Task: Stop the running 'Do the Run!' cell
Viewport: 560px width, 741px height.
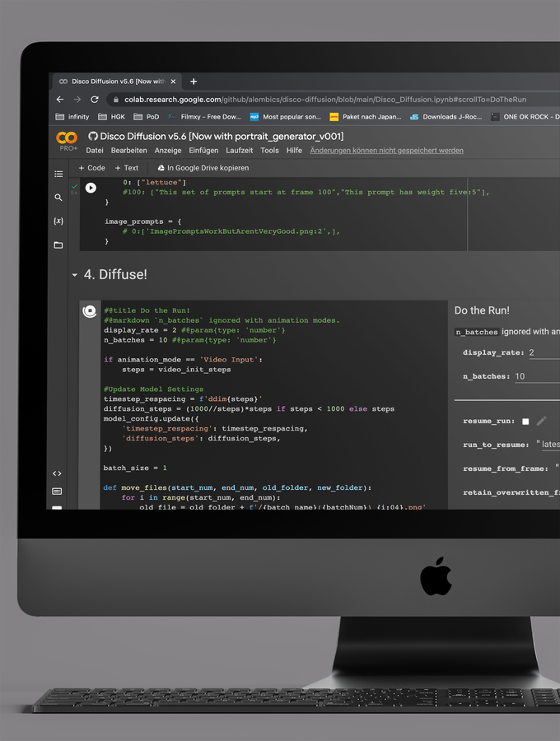Action: [89, 311]
